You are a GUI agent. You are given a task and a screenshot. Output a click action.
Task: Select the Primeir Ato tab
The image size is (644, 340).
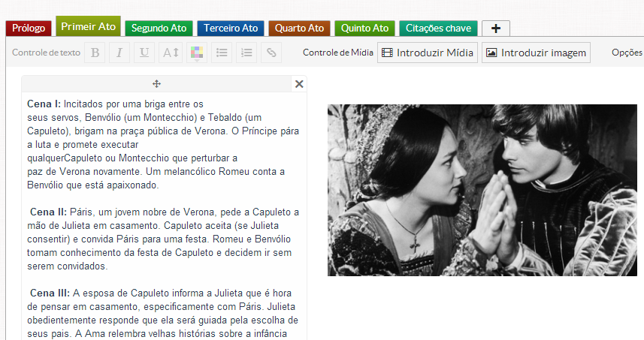click(89, 26)
